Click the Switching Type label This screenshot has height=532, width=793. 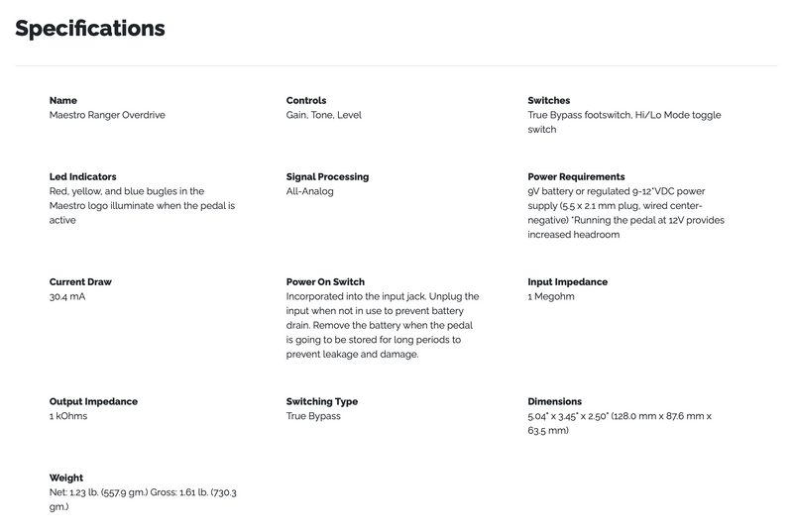322,401
